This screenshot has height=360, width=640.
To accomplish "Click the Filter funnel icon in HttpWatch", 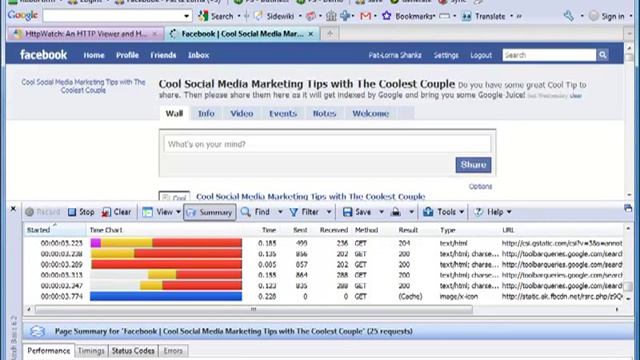I will tap(293, 212).
